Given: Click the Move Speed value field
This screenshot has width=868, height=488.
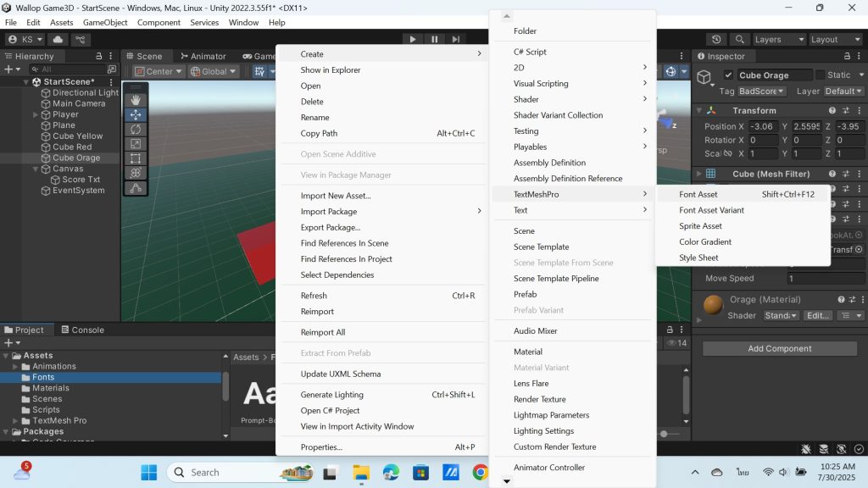Looking at the screenshot, I should [825, 278].
